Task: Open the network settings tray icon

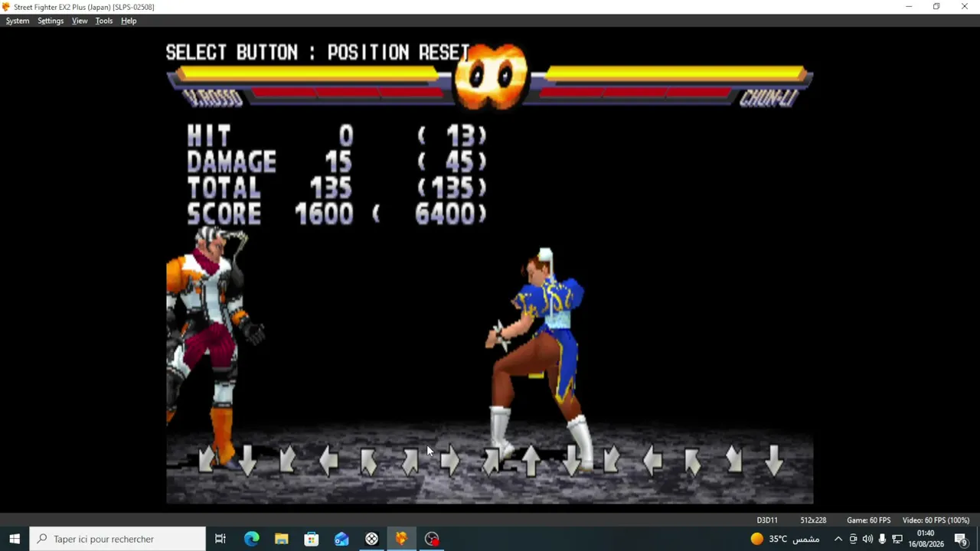Action: click(x=897, y=539)
